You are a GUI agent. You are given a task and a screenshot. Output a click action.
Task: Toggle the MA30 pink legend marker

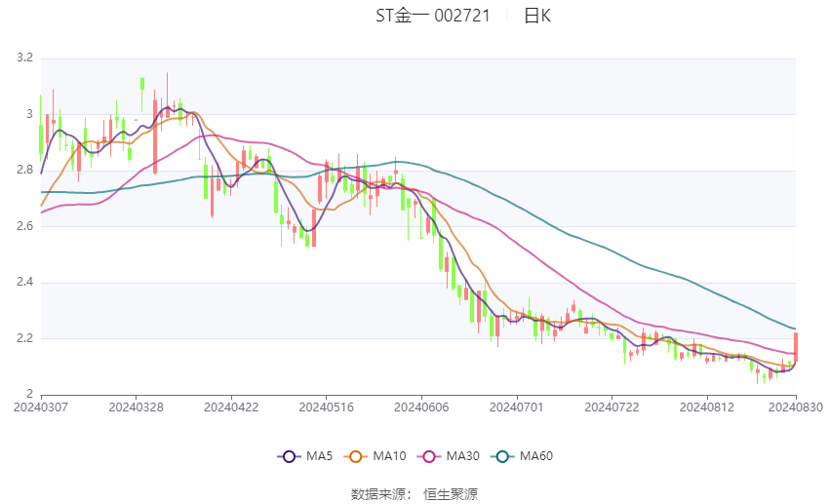(x=428, y=455)
